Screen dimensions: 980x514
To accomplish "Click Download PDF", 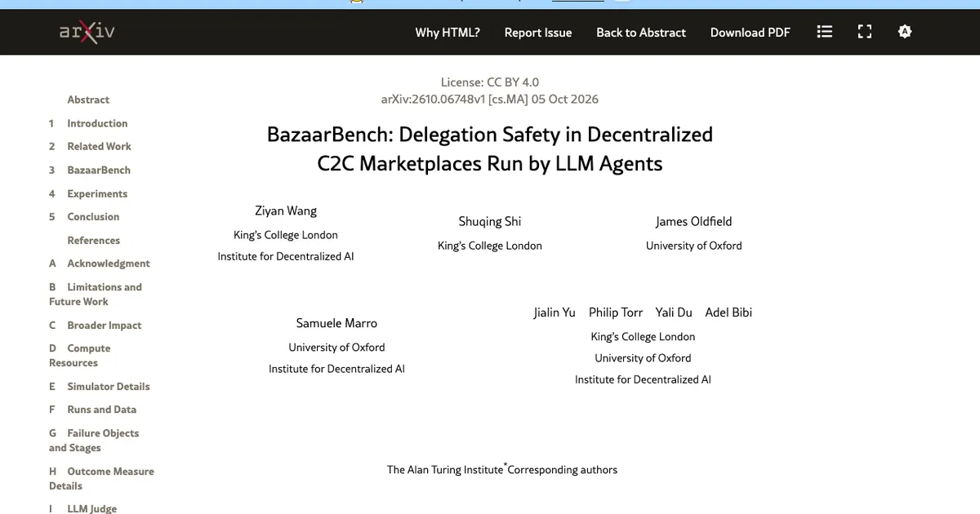I will (x=751, y=33).
